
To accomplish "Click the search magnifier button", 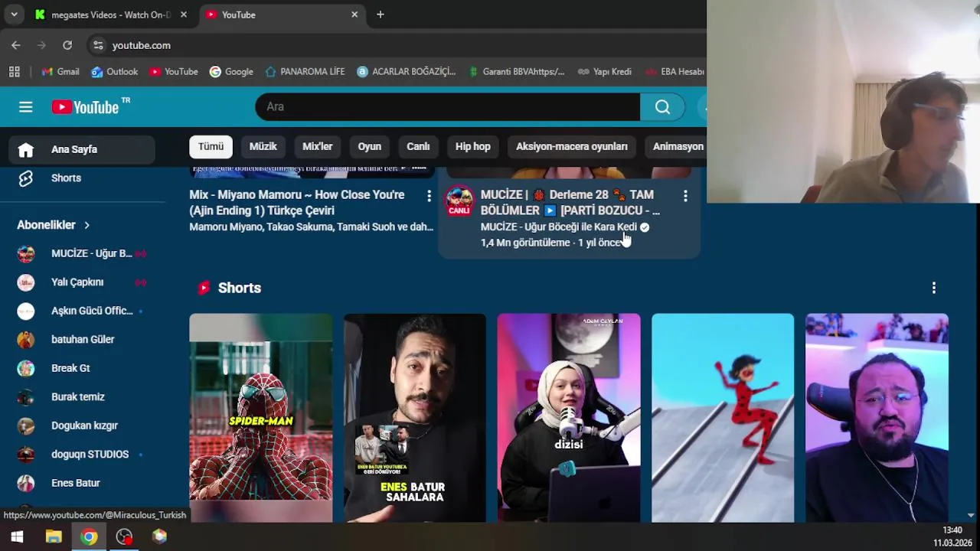I will [x=662, y=106].
